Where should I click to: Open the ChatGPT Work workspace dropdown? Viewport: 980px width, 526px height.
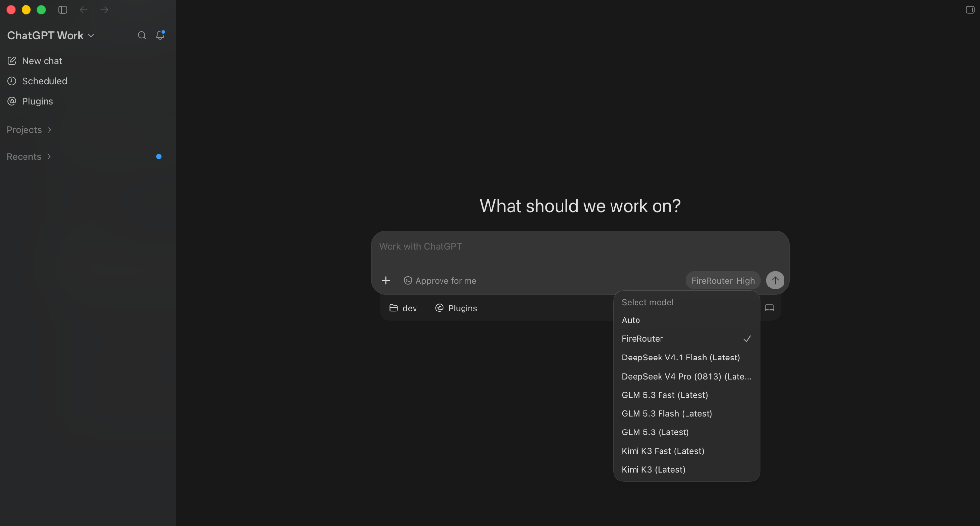point(50,35)
